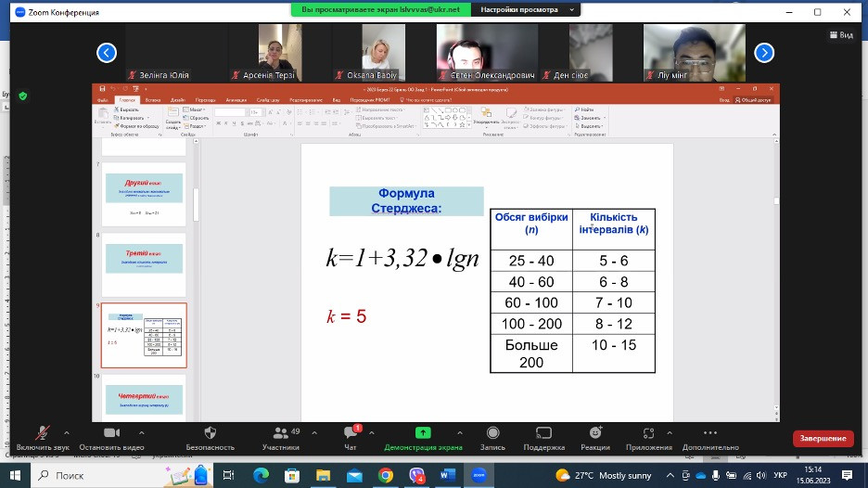Select Арсенія Терзі video tile

[x=279, y=53]
